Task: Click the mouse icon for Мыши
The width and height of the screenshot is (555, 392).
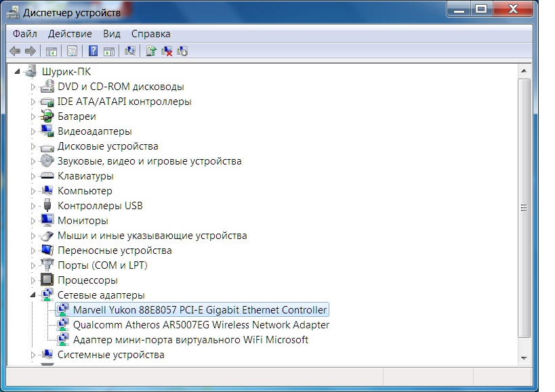Action: [x=47, y=236]
